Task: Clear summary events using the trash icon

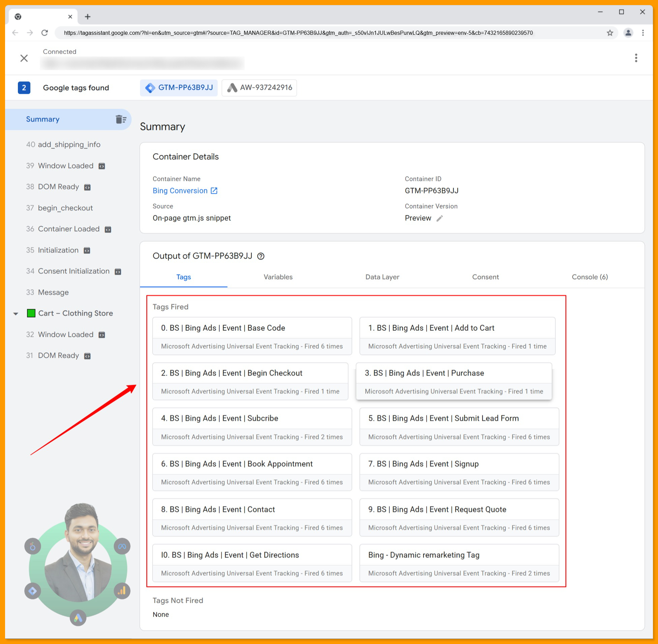Action: click(121, 119)
